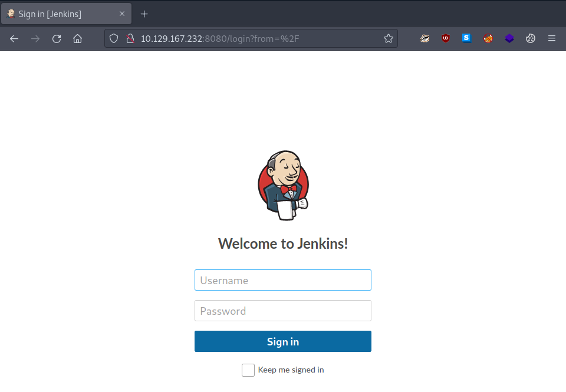This screenshot has width=566, height=392.
Task: Click the uBlock Origin extension icon
Action: (x=445, y=38)
